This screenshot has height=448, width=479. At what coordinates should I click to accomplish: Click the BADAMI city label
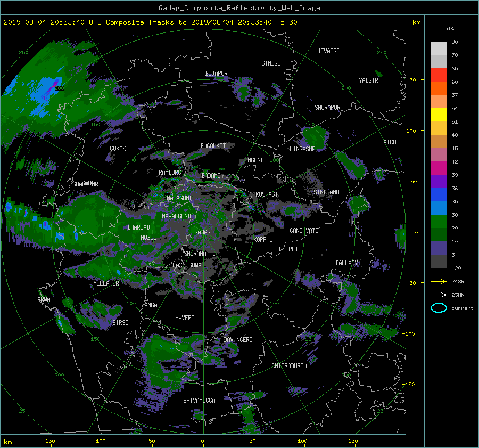(x=211, y=176)
